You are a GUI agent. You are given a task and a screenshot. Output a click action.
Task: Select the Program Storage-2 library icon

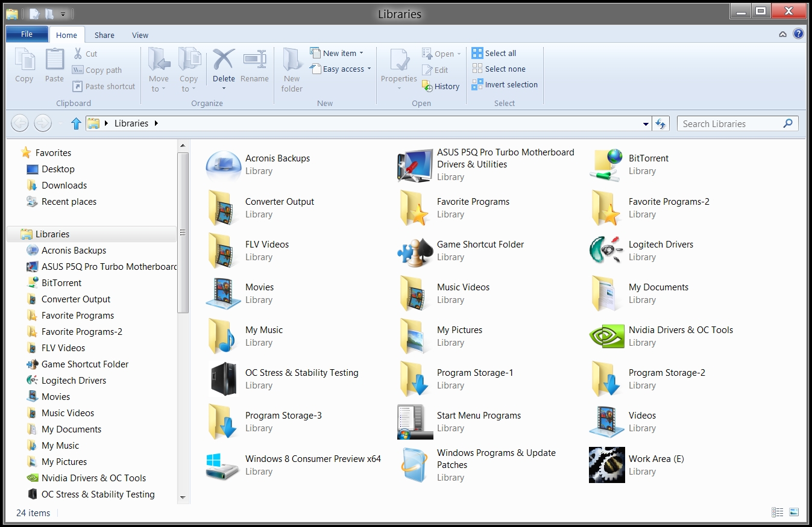tap(606, 379)
